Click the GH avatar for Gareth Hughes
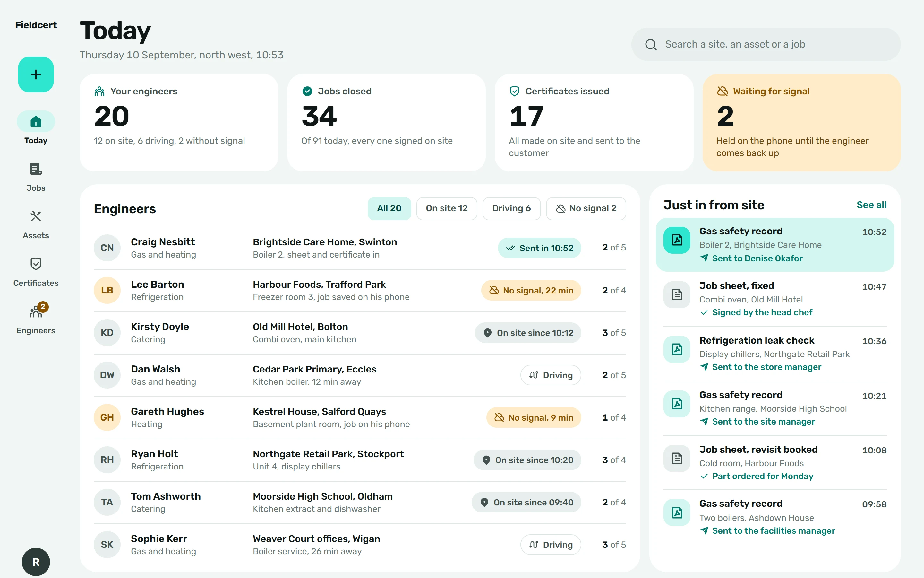This screenshot has height=578, width=924. click(x=107, y=417)
